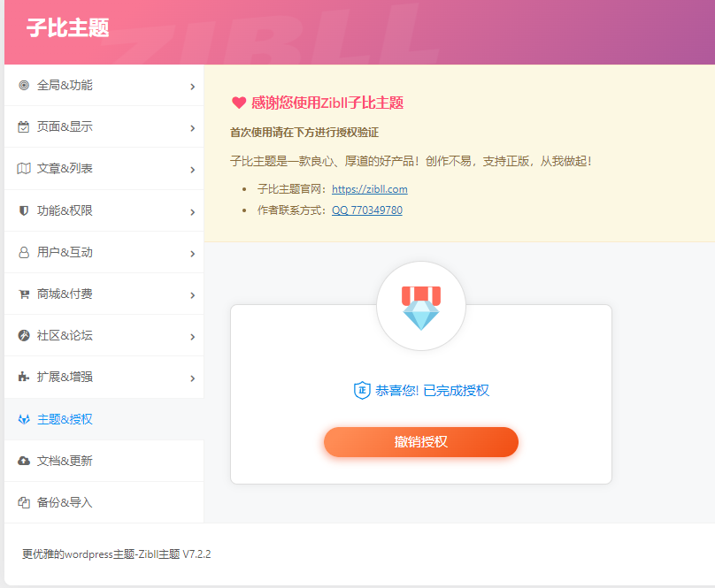715x588 pixels.
Task: Go to the 文档&更新 menu item
Action: [x=104, y=461]
